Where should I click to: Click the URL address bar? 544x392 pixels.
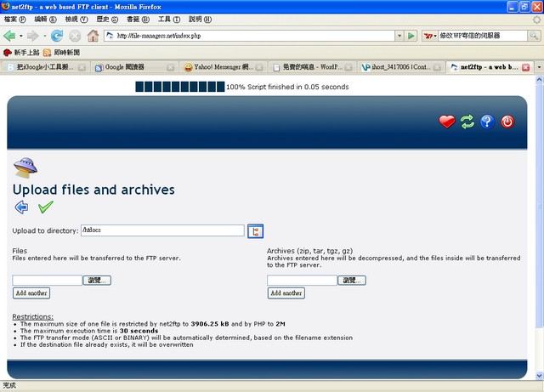pos(249,36)
